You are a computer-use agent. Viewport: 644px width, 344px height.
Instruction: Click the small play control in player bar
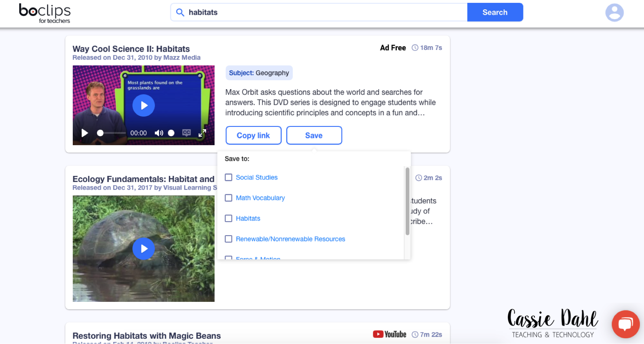[x=85, y=133]
